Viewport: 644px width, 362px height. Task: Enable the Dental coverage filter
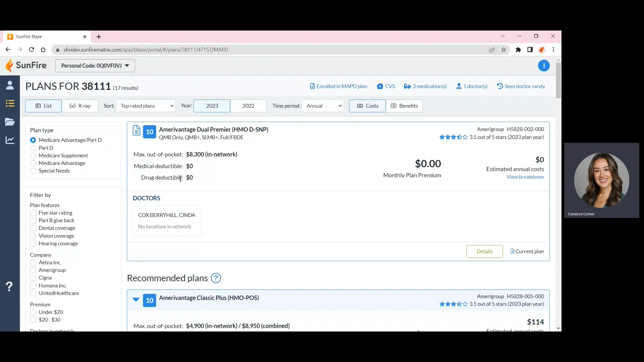coord(33,228)
